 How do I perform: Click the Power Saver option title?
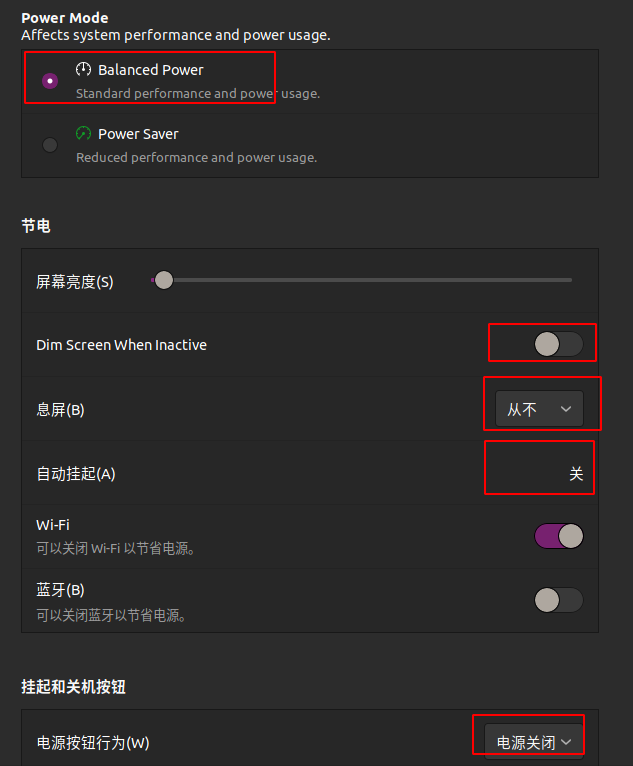click(x=138, y=134)
